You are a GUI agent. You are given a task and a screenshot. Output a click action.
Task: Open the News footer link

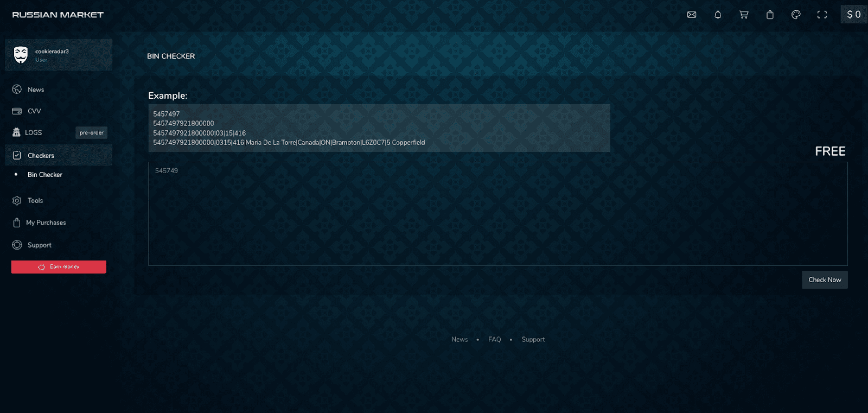point(459,340)
